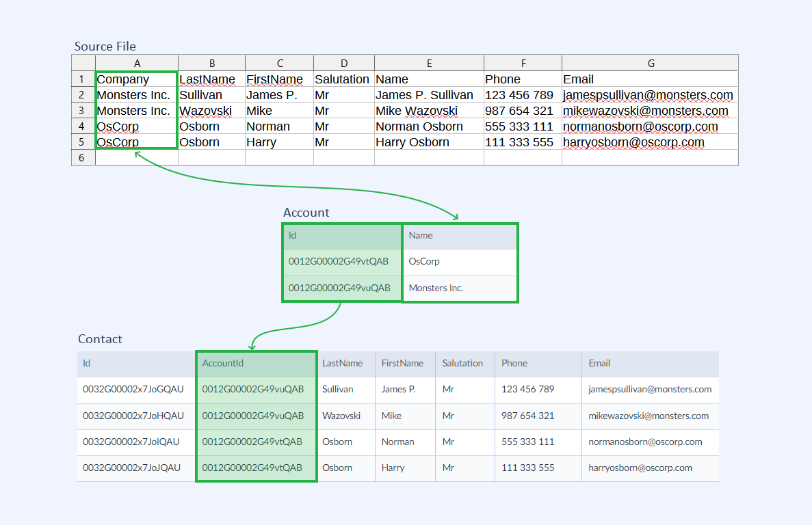This screenshot has width=812, height=525.
Task: Click the Id header in Contact table
Action: tap(136, 363)
